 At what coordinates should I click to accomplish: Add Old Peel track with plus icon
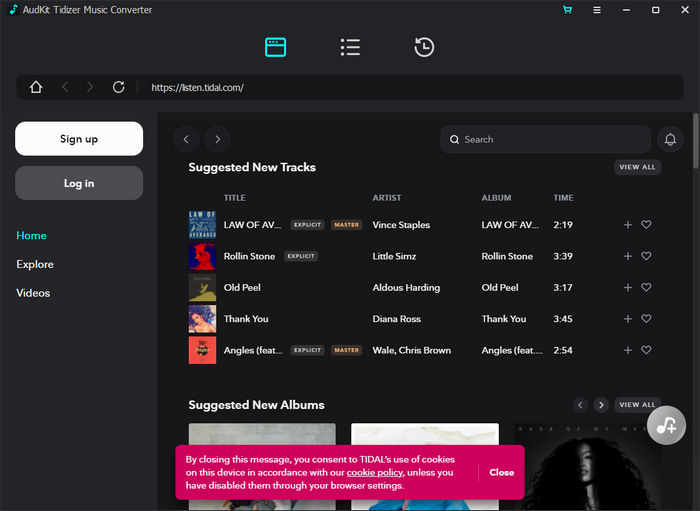(x=628, y=287)
